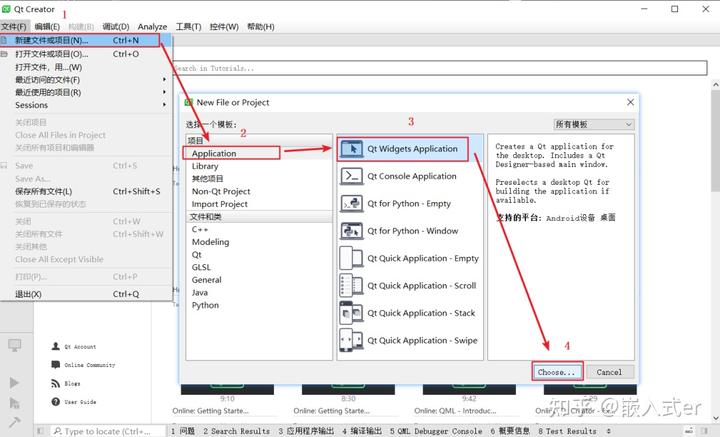Choose the Qt for Python - Empty icon
This screenshot has height=437, width=720.
pyautogui.click(x=352, y=203)
